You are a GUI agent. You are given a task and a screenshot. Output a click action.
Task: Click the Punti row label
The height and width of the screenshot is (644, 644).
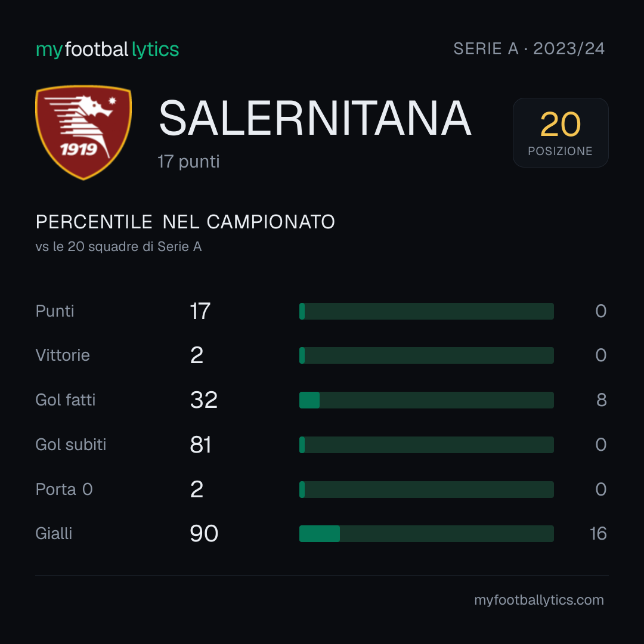point(55,311)
